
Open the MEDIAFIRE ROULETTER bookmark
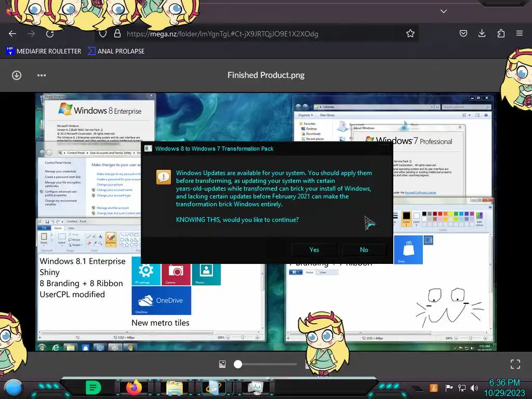44,51
